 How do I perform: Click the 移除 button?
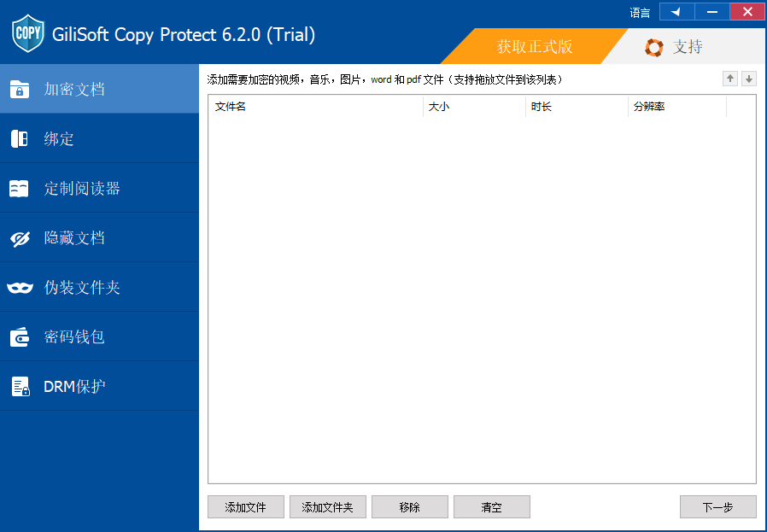[x=410, y=507]
